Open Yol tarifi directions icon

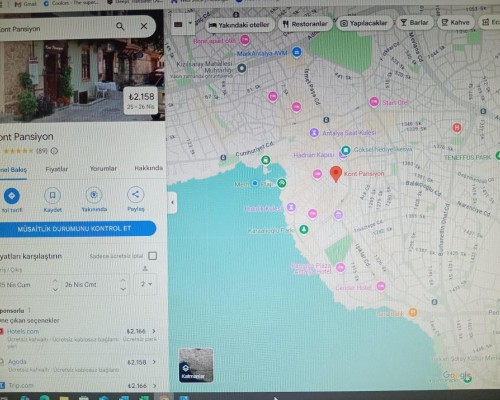12,196
